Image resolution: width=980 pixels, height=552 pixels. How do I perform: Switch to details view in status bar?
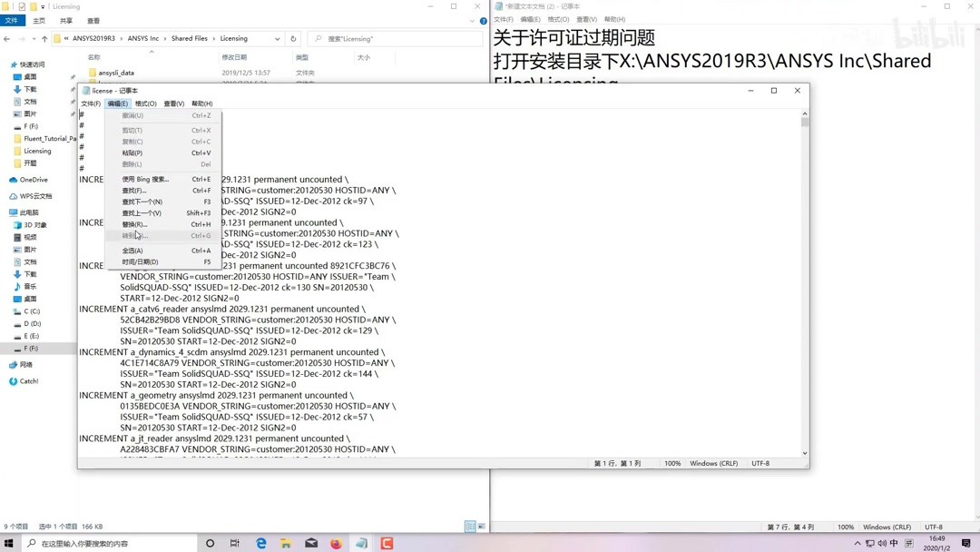[470, 527]
